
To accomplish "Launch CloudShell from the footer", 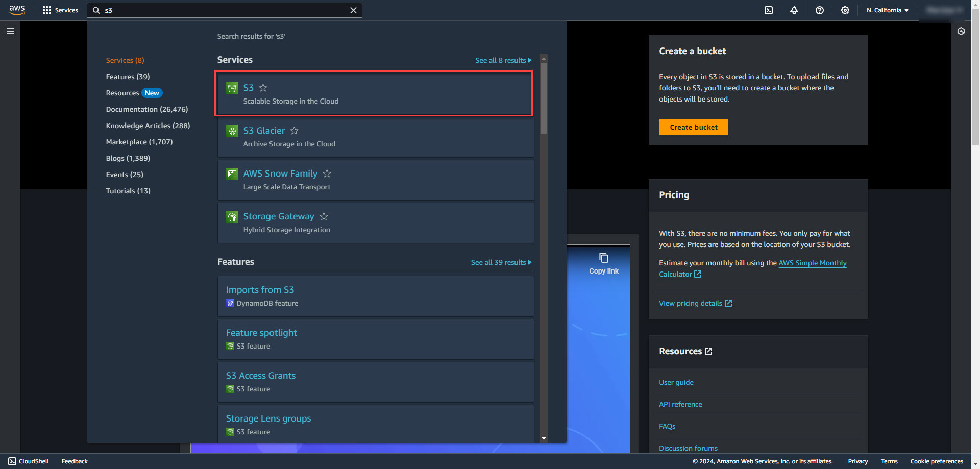I will click(x=29, y=461).
